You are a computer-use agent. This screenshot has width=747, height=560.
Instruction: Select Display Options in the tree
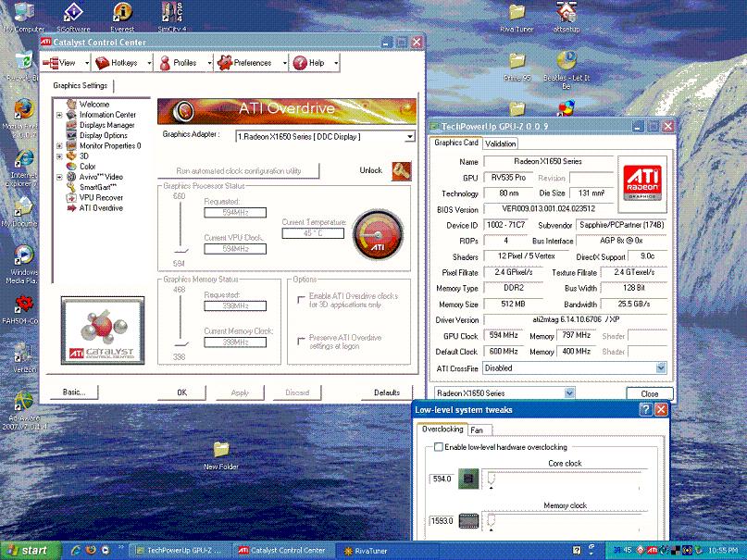[103, 136]
